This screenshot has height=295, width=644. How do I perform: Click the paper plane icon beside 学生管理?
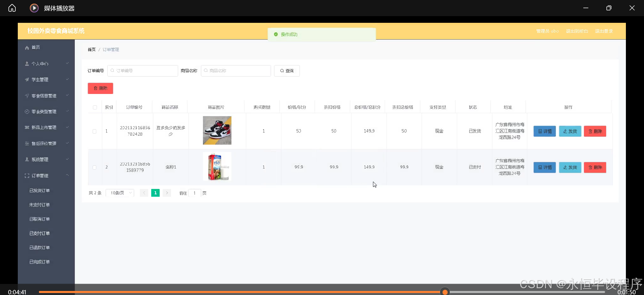point(27,80)
